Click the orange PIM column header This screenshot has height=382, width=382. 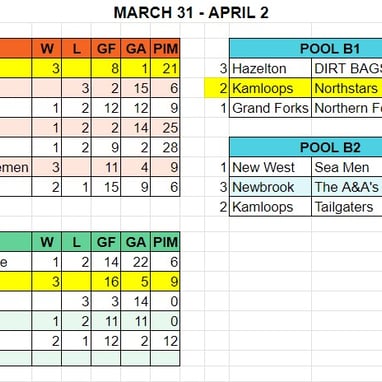(165, 49)
